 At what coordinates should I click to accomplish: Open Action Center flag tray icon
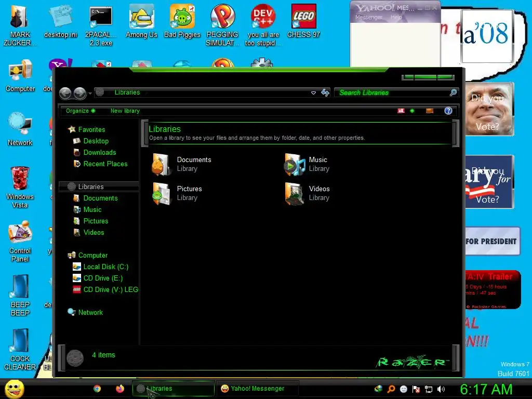pyautogui.click(x=416, y=389)
